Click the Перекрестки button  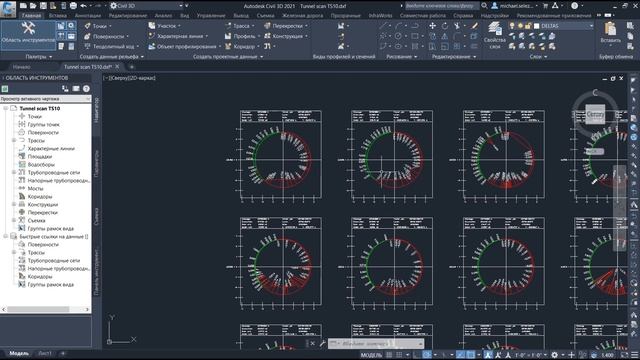pyautogui.click(x=286, y=26)
